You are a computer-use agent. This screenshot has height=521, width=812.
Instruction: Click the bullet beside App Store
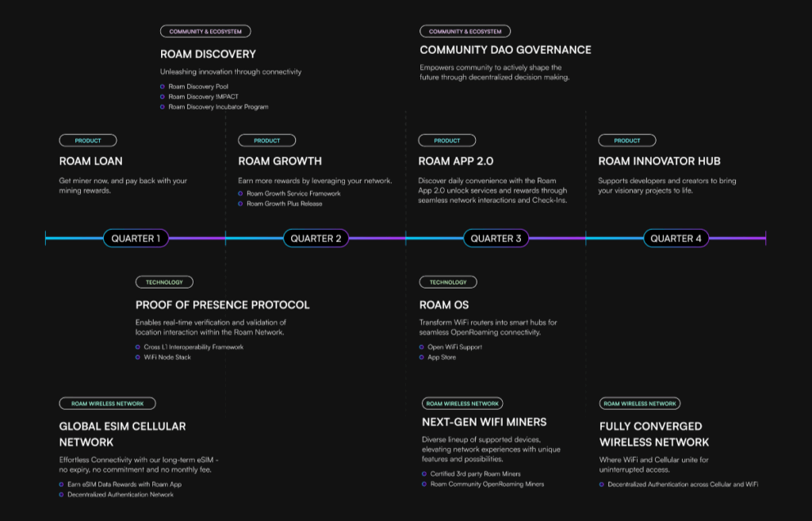[422, 358]
